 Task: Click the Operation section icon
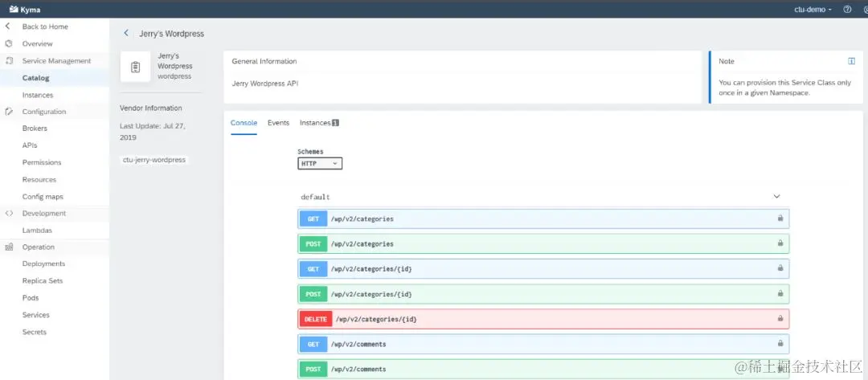(x=9, y=247)
